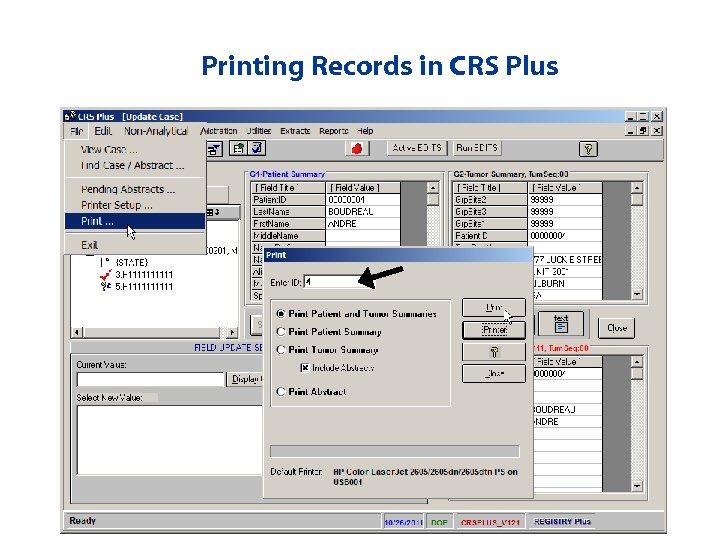Click Tumor Summary scrollbar up arrow
This screenshot has width=720, height=540.
tap(636, 188)
